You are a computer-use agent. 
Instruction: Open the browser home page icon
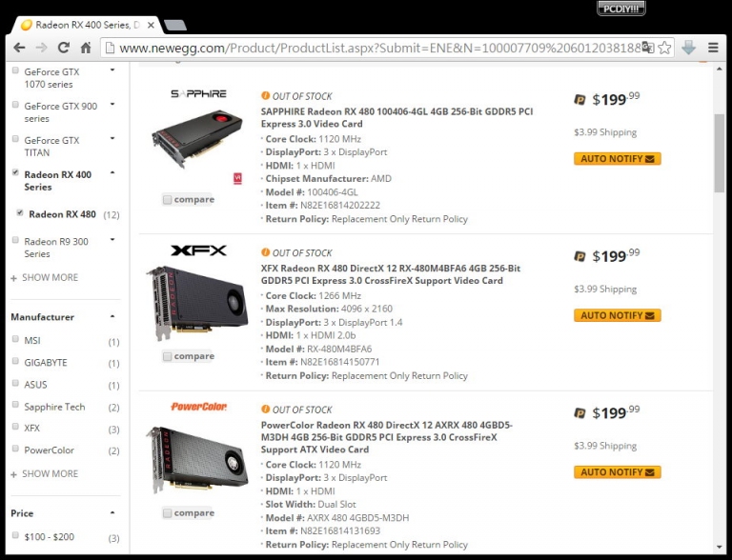point(86,48)
